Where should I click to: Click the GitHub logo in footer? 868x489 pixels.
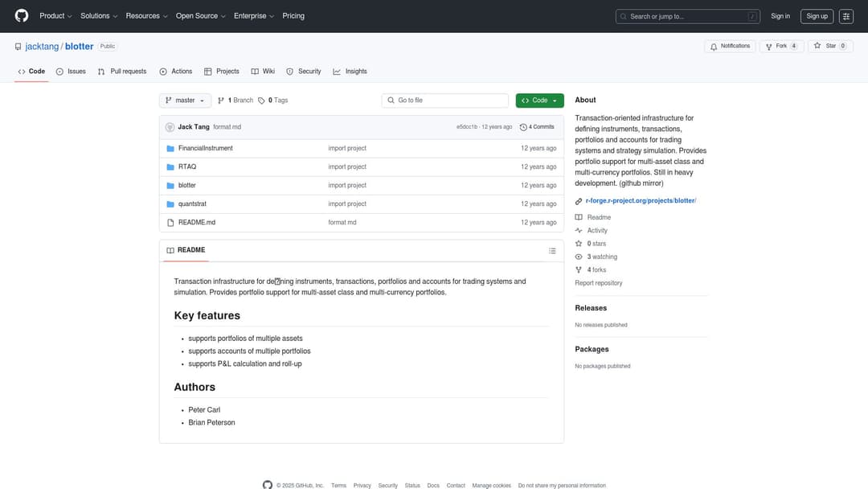coord(268,485)
